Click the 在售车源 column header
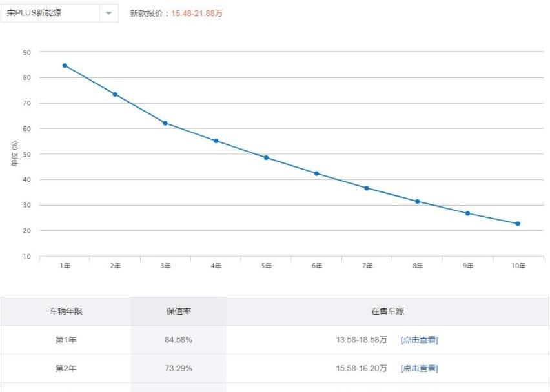This screenshot has width=550, height=392. pos(387,311)
